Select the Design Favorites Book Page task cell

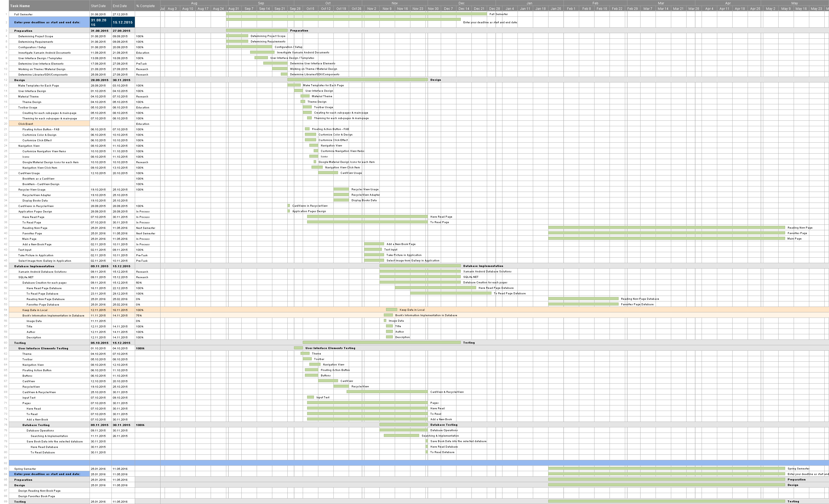(36, 496)
